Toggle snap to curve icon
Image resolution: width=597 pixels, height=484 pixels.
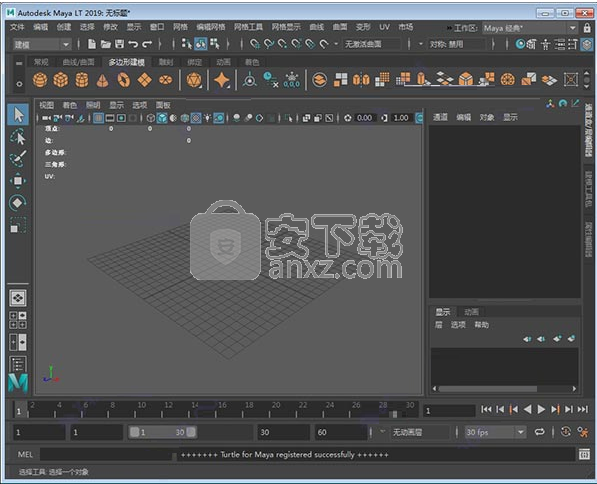[269, 44]
